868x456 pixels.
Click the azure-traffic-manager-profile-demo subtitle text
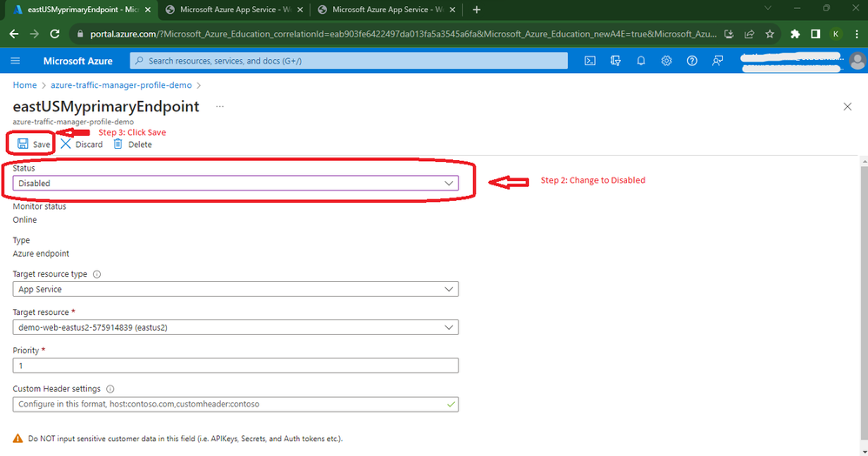point(73,122)
